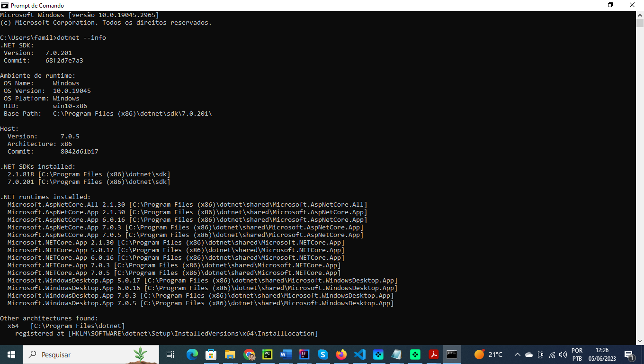The height and width of the screenshot is (364, 644).
Task: Click the Command Prompt taskbar button
Action: (452, 354)
